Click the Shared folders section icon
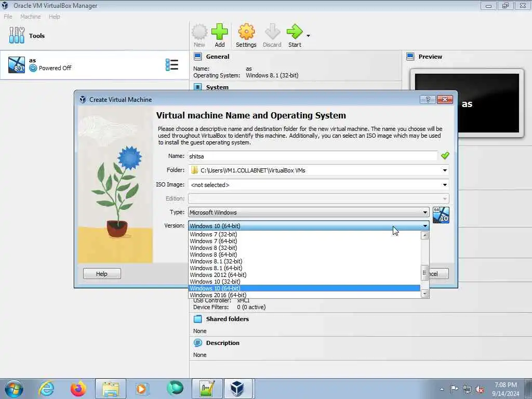 [197, 319]
